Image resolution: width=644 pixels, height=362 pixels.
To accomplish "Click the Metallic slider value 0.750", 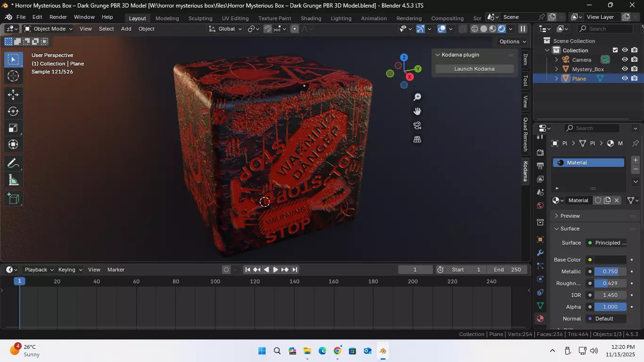I will click(x=610, y=271).
